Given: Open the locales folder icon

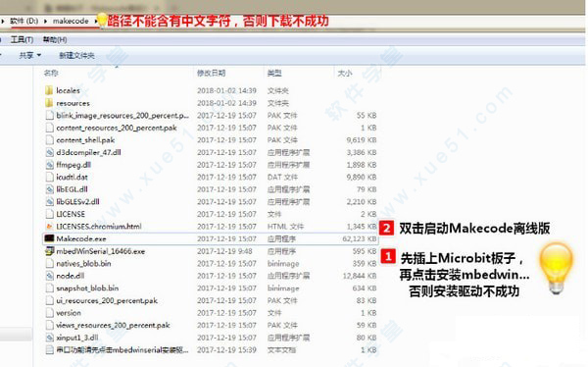Looking at the screenshot, I should [x=49, y=90].
